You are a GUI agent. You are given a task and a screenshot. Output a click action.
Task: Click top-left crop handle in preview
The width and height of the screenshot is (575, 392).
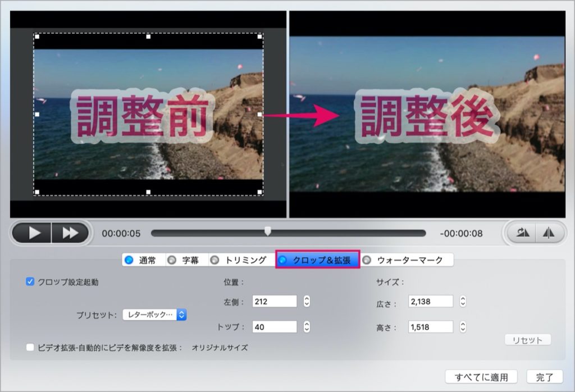[x=37, y=37]
